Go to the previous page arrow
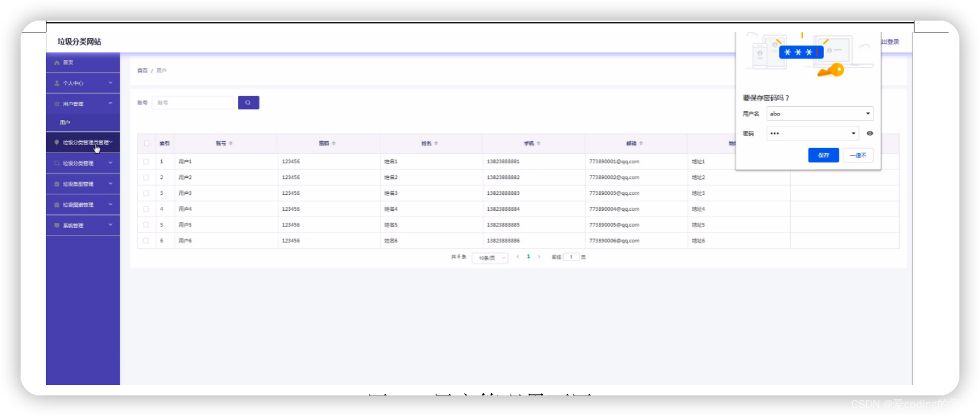This screenshot has height=416, width=980. tap(517, 257)
